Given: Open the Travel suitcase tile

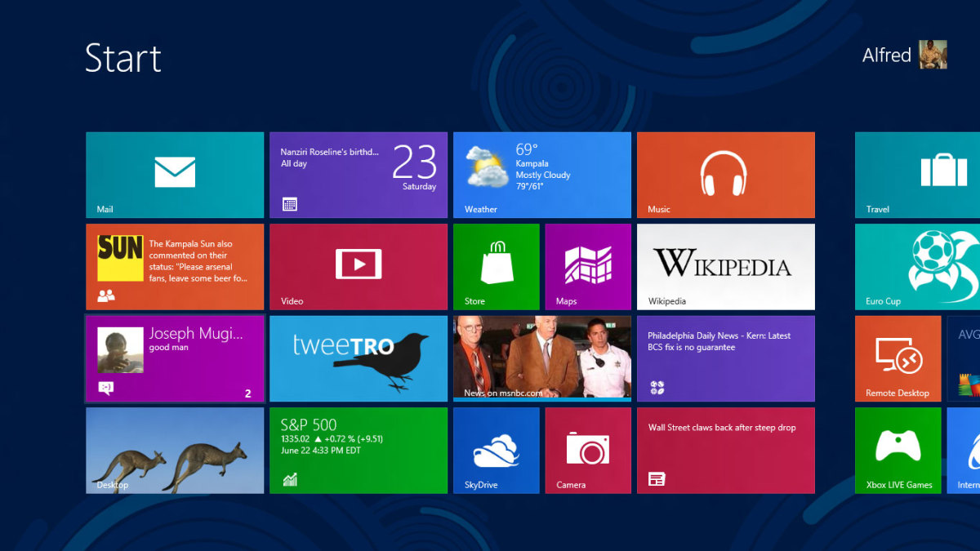Looking at the screenshot, I should pyautogui.click(x=917, y=175).
